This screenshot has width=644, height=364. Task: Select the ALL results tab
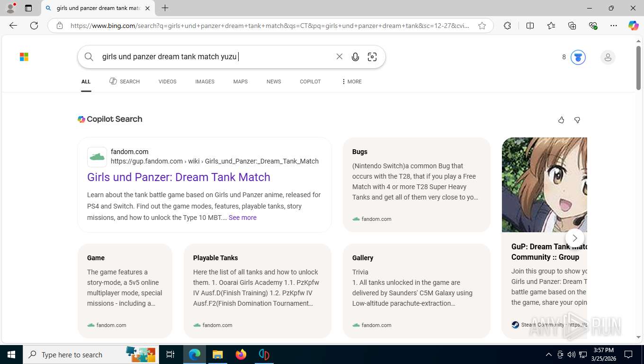(x=86, y=82)
